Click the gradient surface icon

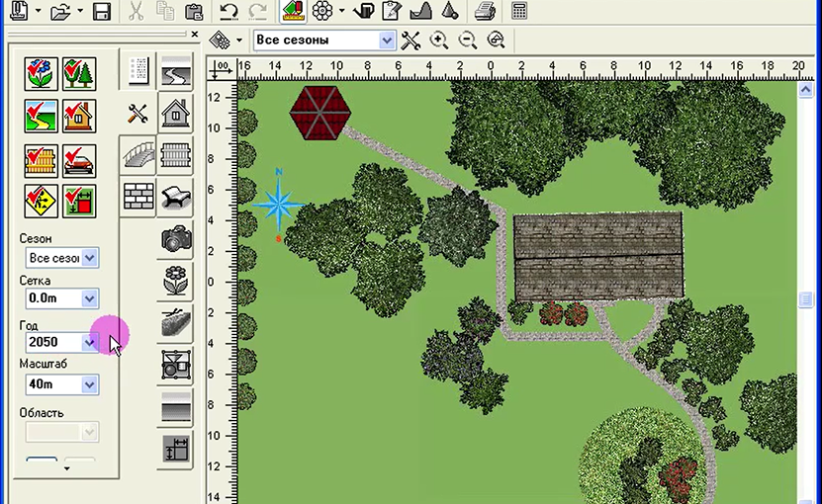coord(176,407)
